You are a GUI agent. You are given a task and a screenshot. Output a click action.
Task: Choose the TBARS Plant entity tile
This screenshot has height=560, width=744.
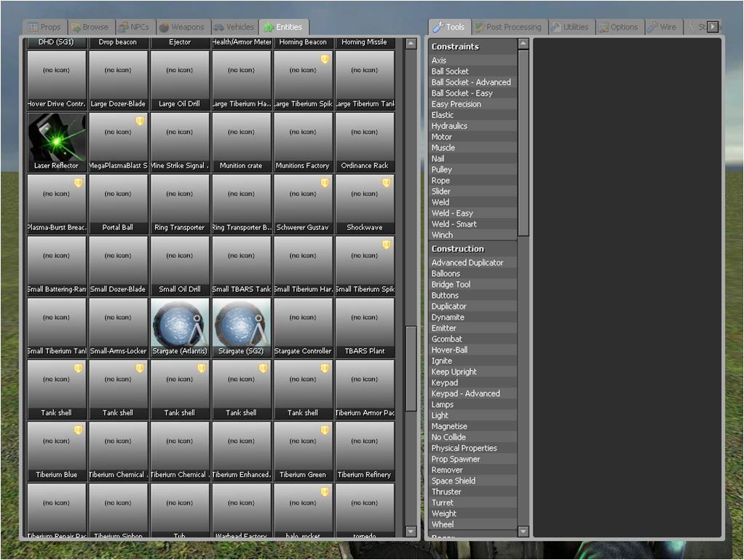click(365, 326)
